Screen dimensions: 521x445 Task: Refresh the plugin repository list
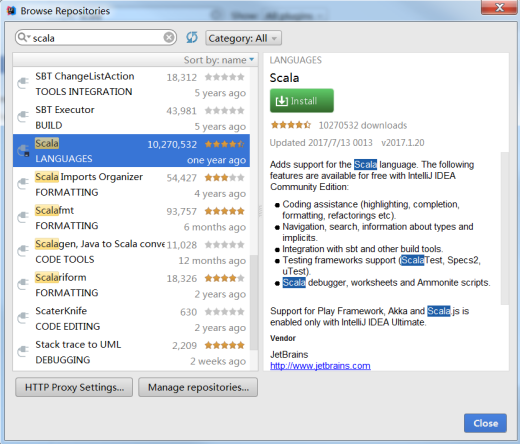click(x=192, y=37)
